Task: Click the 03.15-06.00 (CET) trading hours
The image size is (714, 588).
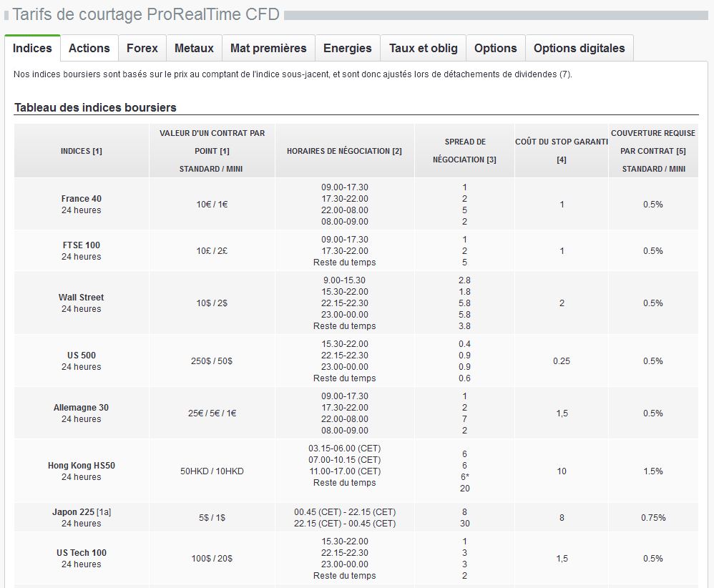Action: click(344, 449)
